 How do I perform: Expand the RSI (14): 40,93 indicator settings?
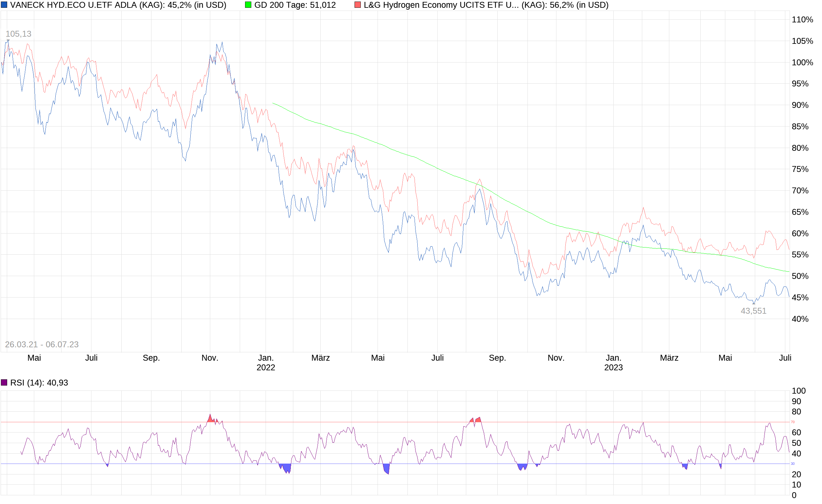(39, 383)
